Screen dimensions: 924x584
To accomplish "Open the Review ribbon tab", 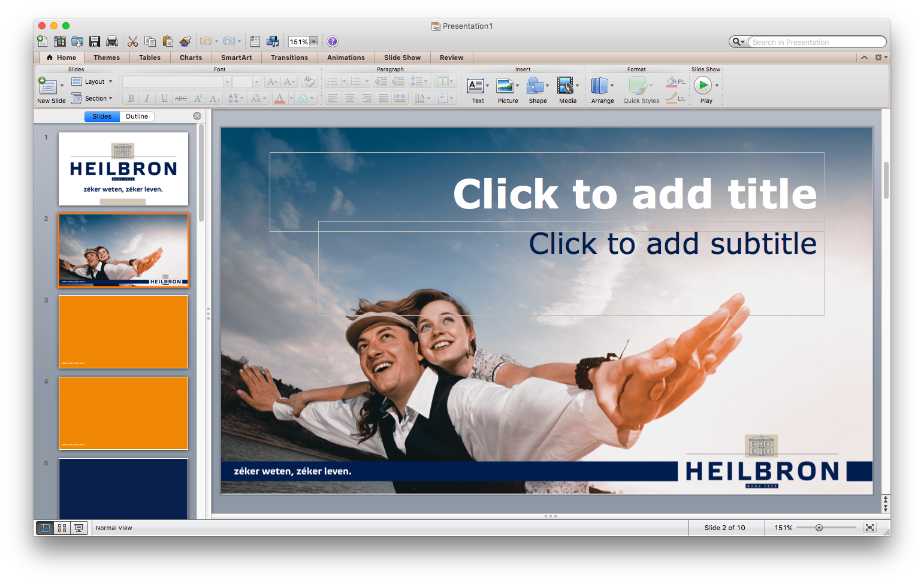I will (451, 57).
